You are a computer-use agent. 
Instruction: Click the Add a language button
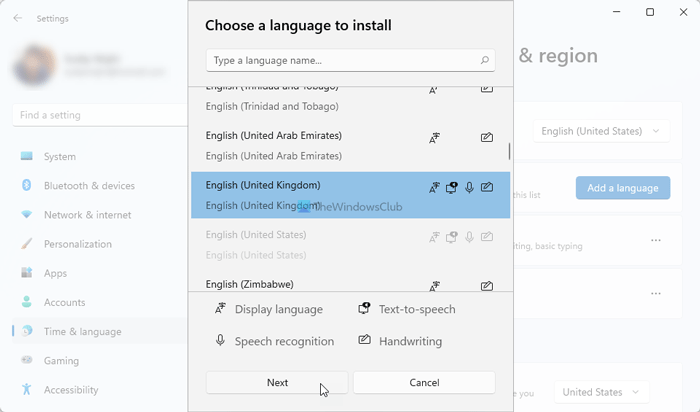coord(622,188)
